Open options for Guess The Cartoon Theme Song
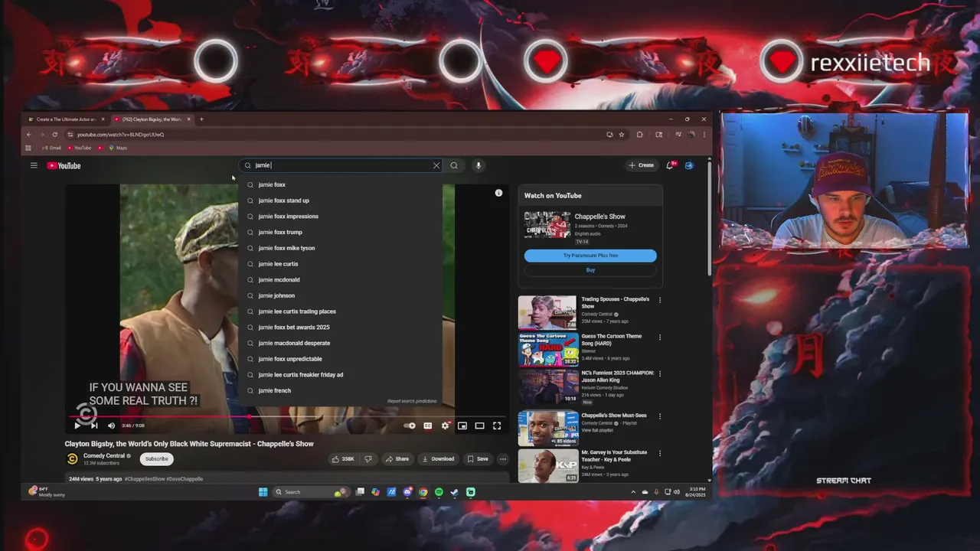The height and width of the screenshot is (551, 980). 660,337
